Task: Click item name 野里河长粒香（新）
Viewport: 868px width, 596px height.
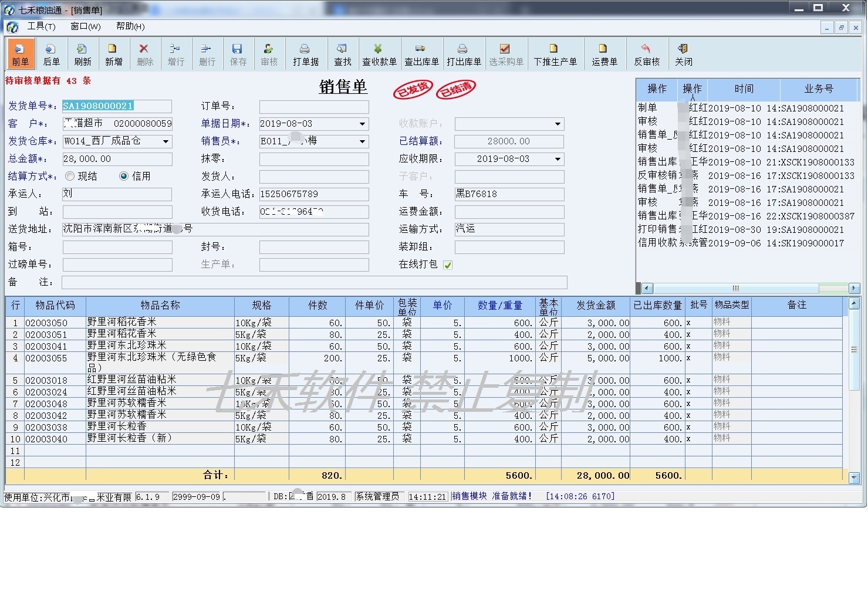Action: pos(160,439)
